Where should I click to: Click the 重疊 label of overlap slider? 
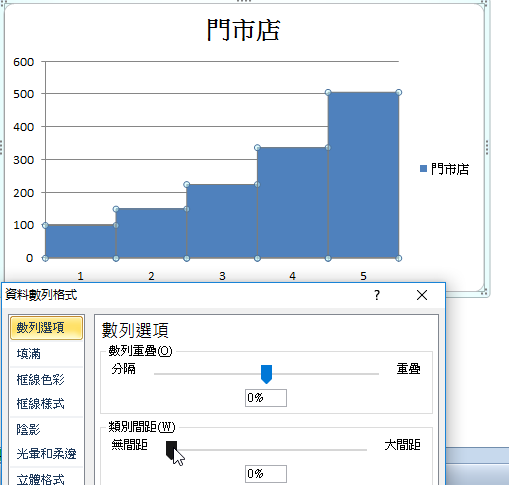click(x=409, y=369)
